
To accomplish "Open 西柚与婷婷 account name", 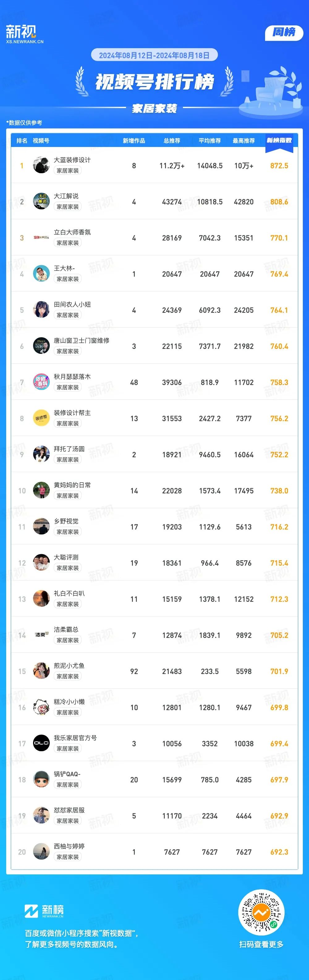I will tap(69, 846).
